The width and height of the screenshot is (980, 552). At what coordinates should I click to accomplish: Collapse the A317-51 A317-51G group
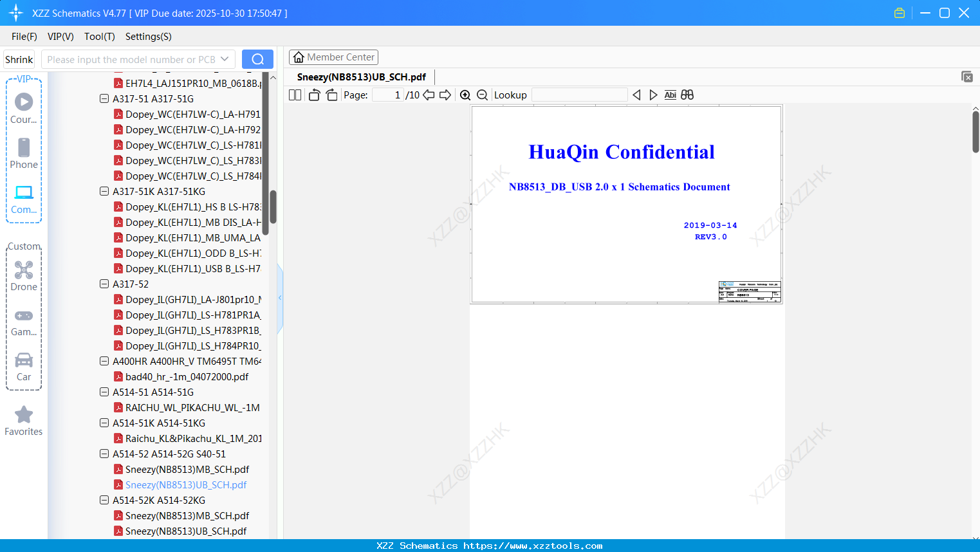tap(104, 99)
